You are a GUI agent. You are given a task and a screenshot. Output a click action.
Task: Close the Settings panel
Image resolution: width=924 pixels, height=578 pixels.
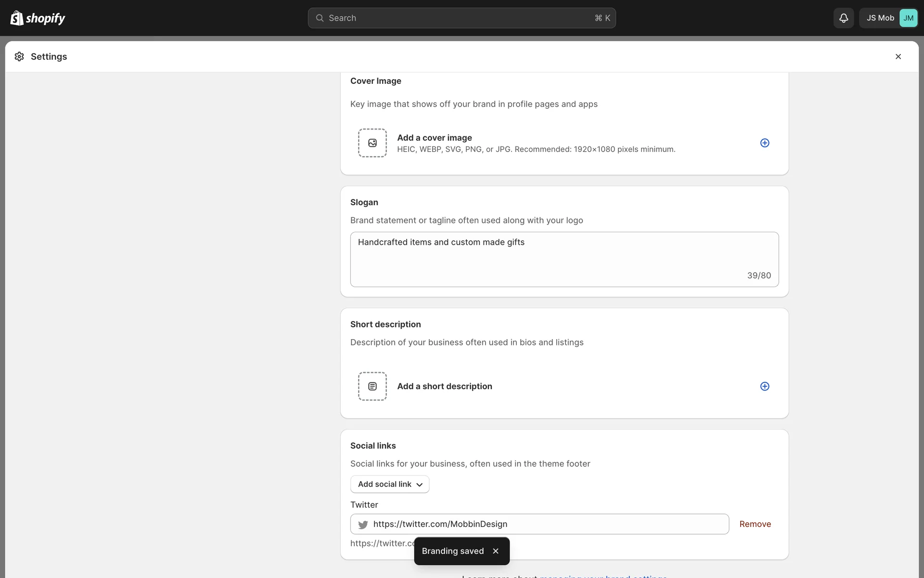pos(898,56)
